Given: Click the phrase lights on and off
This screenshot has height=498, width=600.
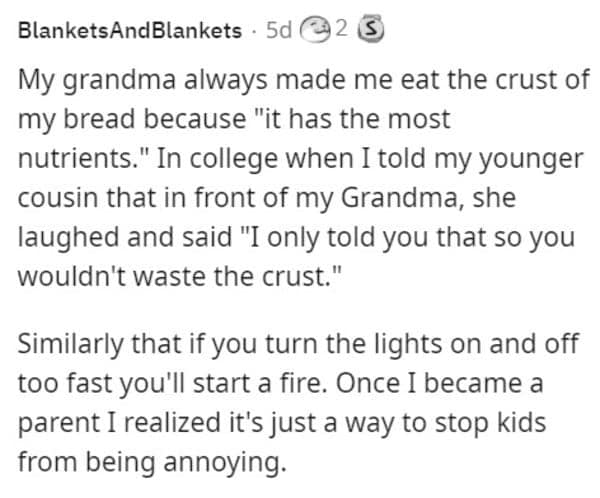Looking at the screenshot, I should click(476, 344).
